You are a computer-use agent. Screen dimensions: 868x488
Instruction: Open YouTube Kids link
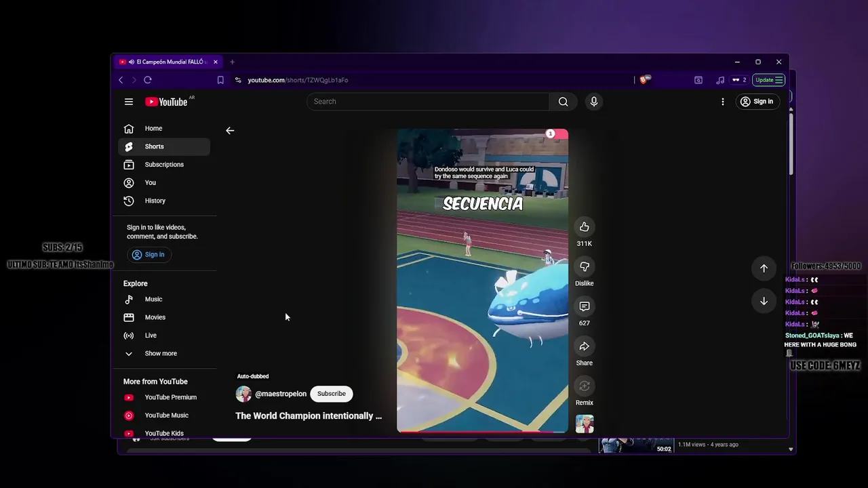point(164,433)
